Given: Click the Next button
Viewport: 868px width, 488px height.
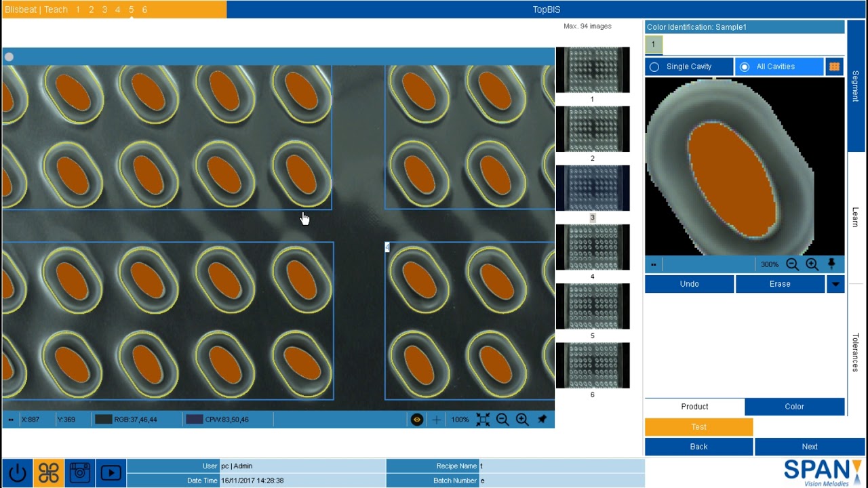Looking at the screenshot, I should (810, 447).
